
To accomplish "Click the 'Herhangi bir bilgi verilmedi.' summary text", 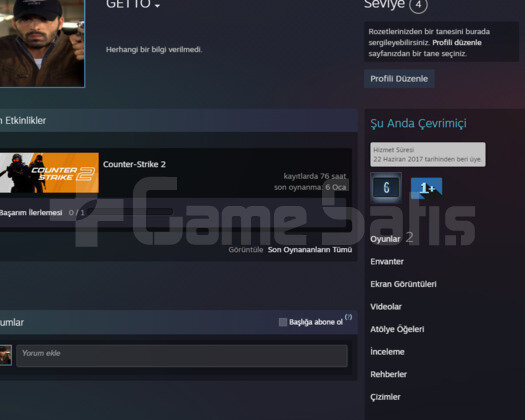I will [x=154, y=50].
